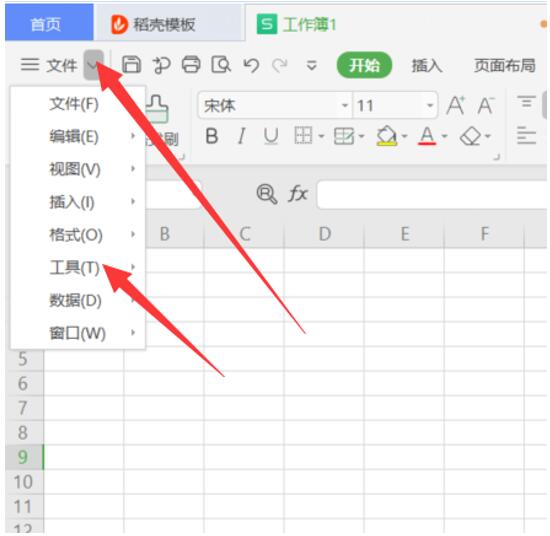Expand font settings dialog launcher

point(497,157)
